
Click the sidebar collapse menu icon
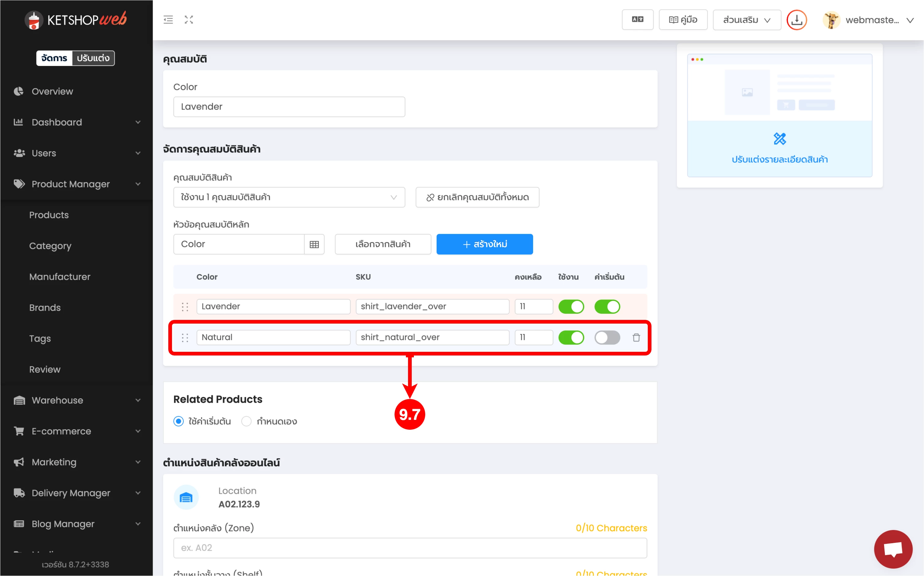[x=168, y=20]
